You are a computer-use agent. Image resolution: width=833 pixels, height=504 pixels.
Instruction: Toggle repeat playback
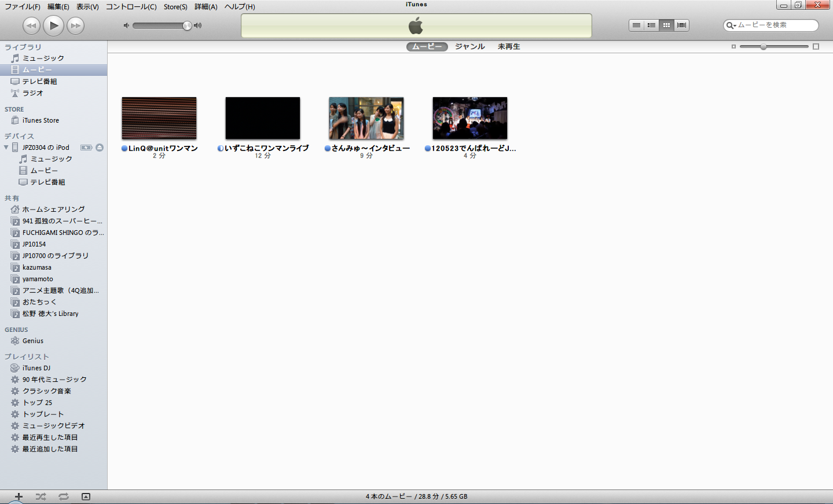tap(63, 496)
